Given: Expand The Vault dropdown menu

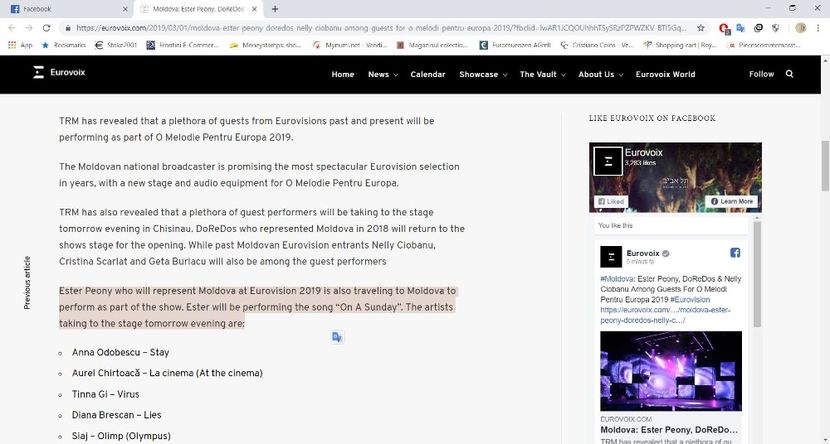Looking at the screenshot, I should pos(543,75).
